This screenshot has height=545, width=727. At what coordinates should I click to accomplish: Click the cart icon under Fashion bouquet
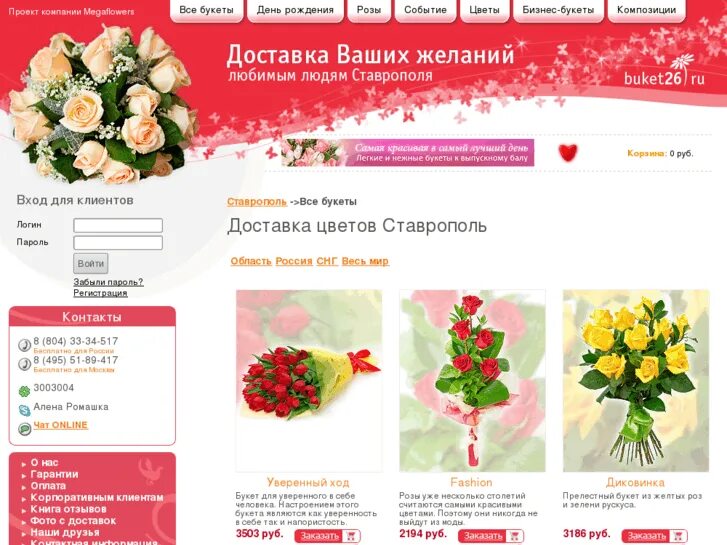click(514, 536)
